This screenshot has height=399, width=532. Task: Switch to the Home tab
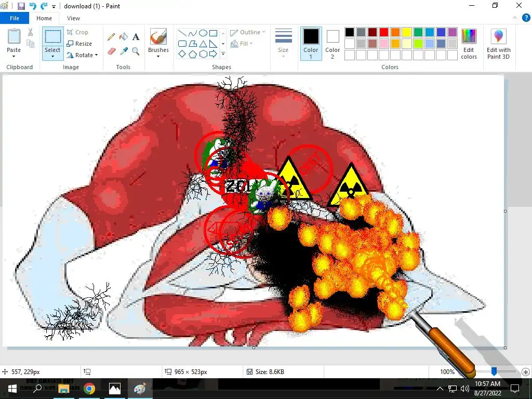44,18
